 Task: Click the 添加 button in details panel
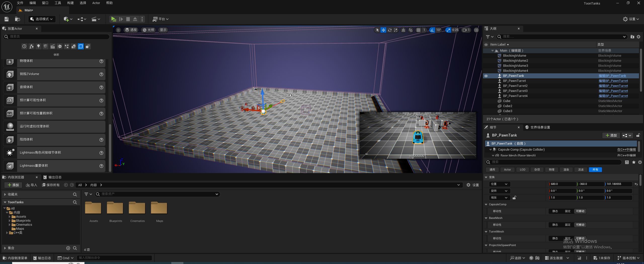(611, 136)
